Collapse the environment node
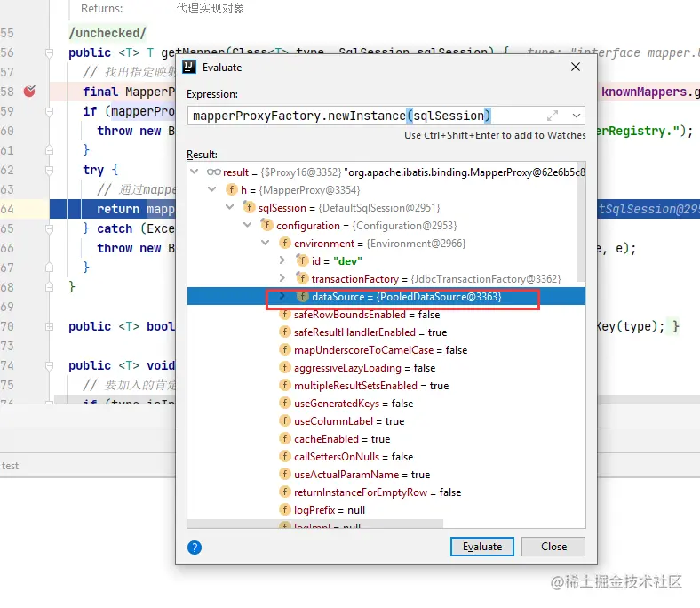The height and width of the screenshot is (608, 700). tap(266, 243)
